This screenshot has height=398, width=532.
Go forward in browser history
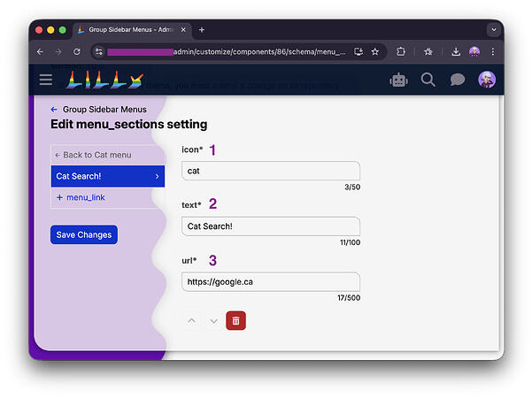point(58,51)
